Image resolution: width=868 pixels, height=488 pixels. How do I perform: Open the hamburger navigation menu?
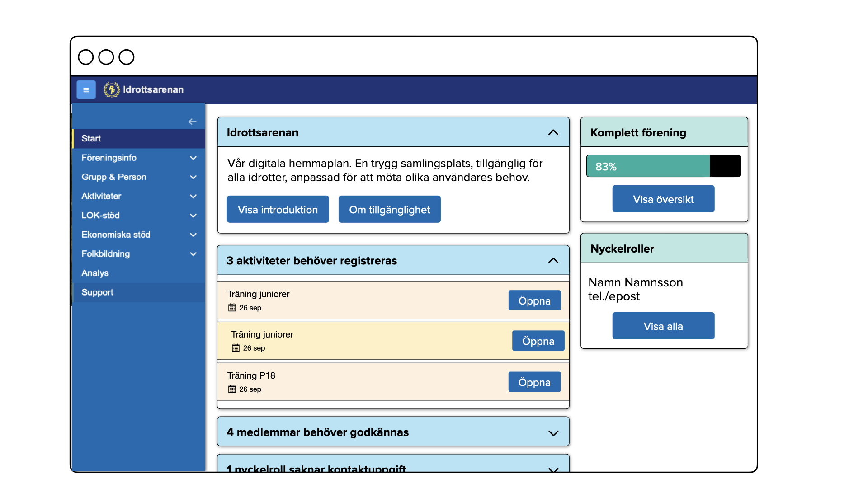(86, 89)
